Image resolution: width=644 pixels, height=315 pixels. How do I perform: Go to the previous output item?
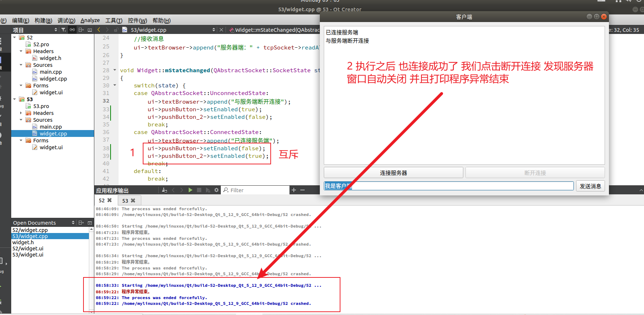point(173,190)
